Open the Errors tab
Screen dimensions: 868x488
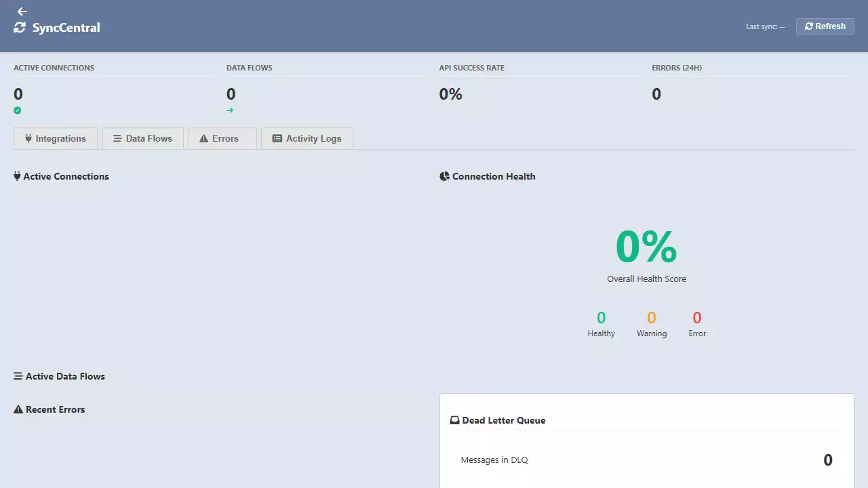click(x=222, y=138)
